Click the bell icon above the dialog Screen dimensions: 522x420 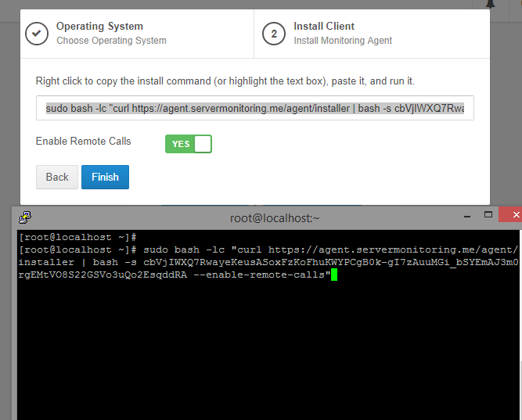pyautogui.click(x=490, y=4)
